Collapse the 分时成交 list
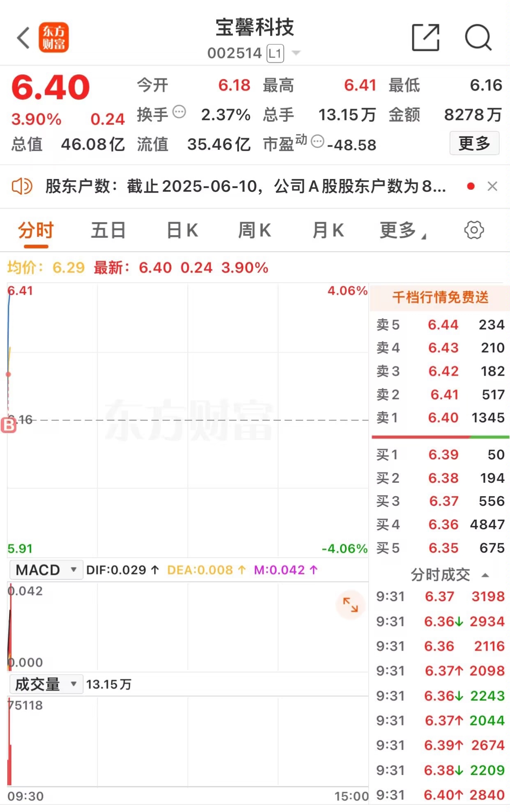 pyautogui.click(x=485, y=575)
